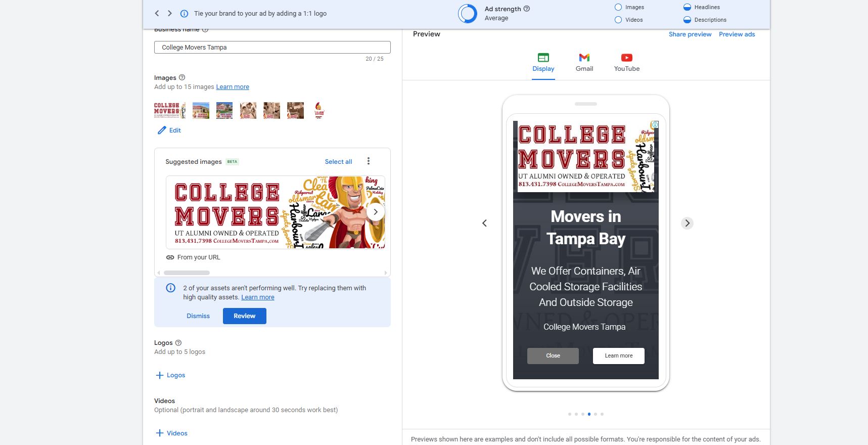The width and height of the screenshot is (868, 445).
Task: Select the fifth image thumbnail
Action: point(272,110)
